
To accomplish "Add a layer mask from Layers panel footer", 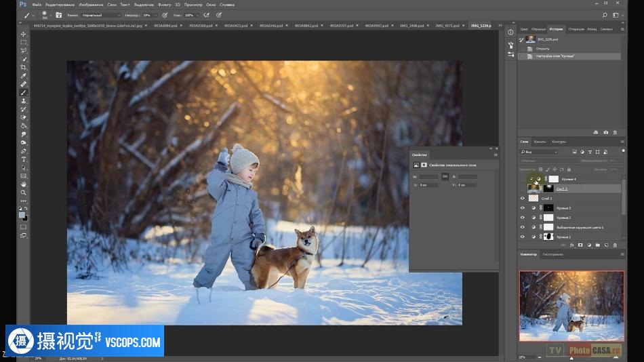I will pyautogui.click(x=580, y=245).
